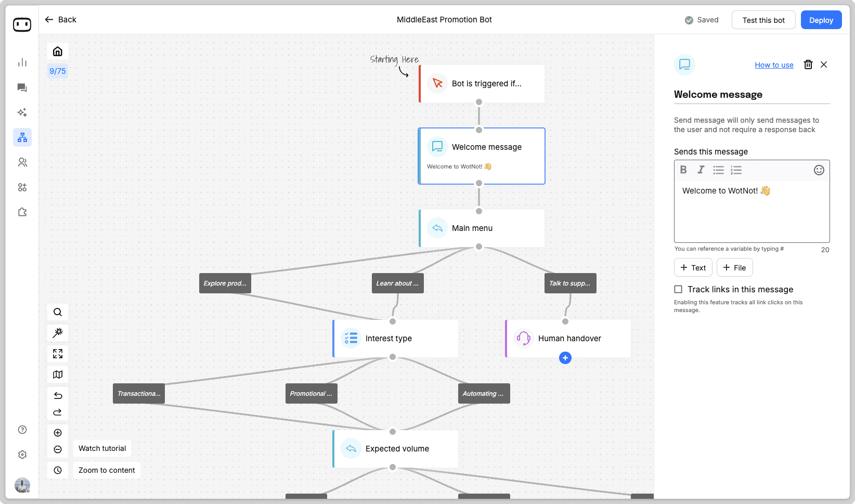
Task: Select the bot builder flow icon
Action: 22,137
